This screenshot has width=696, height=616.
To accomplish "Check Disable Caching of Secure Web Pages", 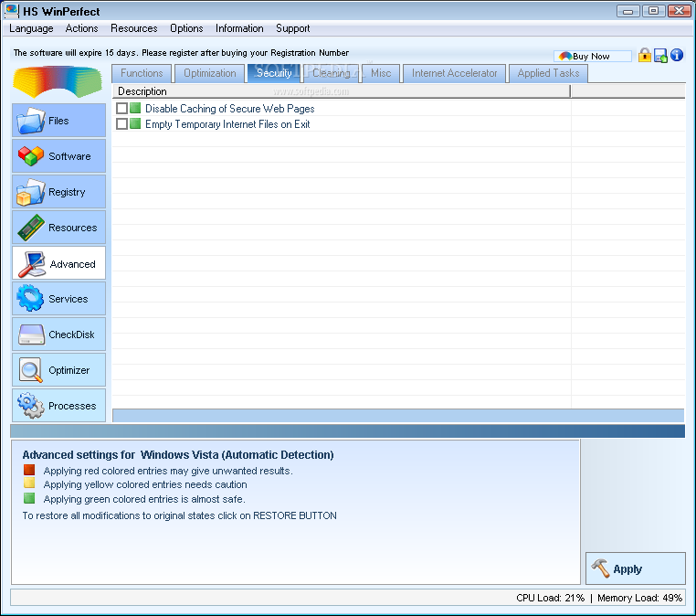I will 121,109.
